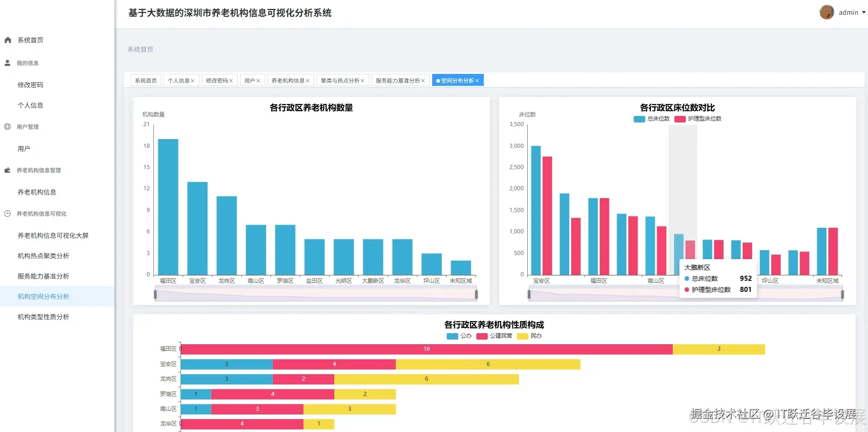The height and width of the screenshot is (432, 868).
Task: Click left zoom handle of 机构数量 chart
Action: pyautogui.click(x=155, y=294)
